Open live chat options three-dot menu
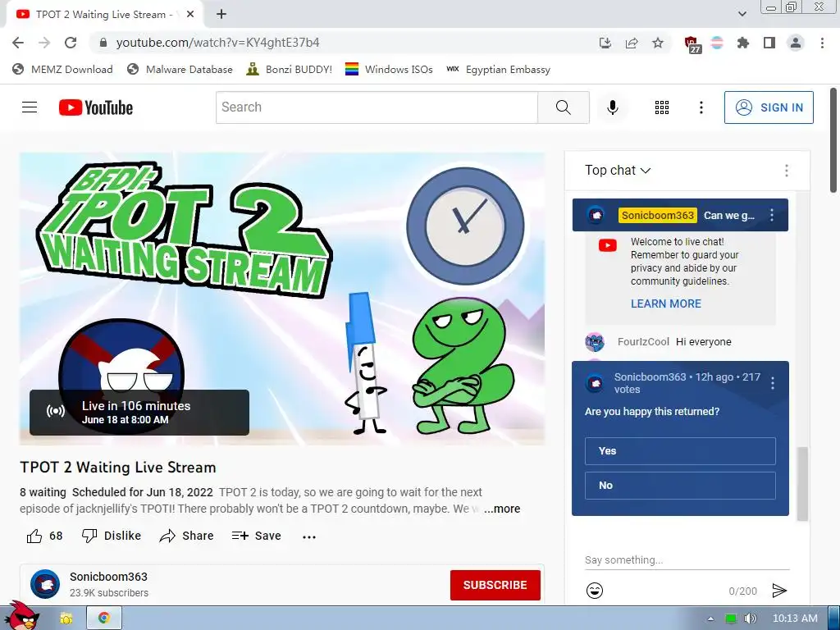Image resolution: width=840 pixels, height=630 pixels. tap(787, 171)
